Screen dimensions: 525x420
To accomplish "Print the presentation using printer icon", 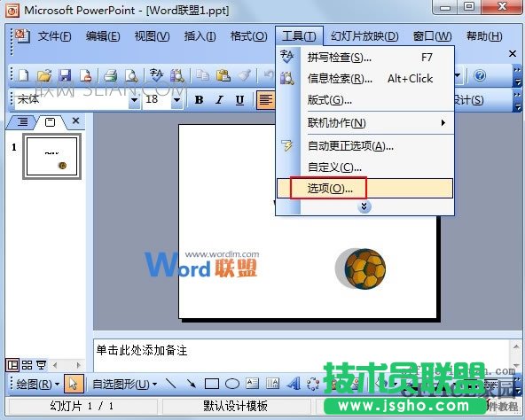I will pyautogui.click(x=111, y=75).
